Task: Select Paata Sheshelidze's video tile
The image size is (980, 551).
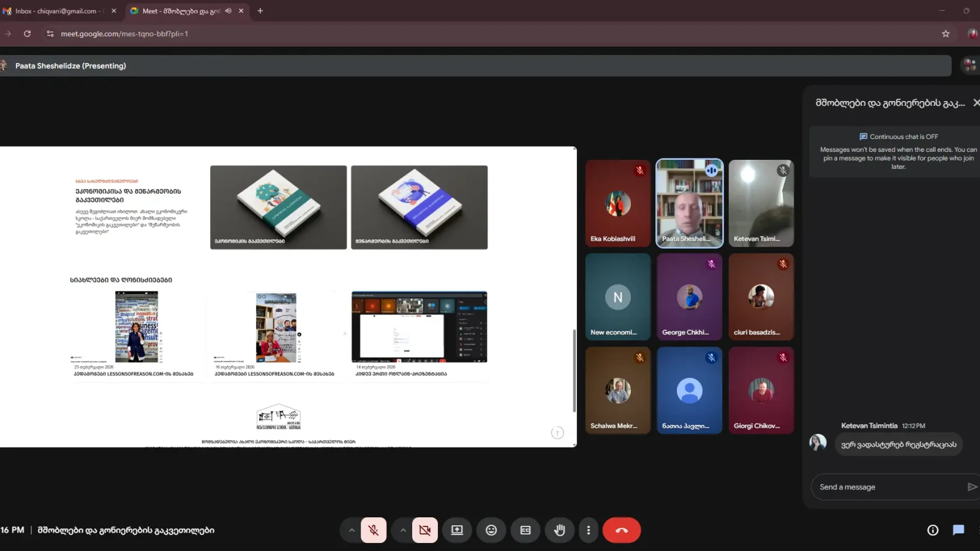Action: click(690, 203)
